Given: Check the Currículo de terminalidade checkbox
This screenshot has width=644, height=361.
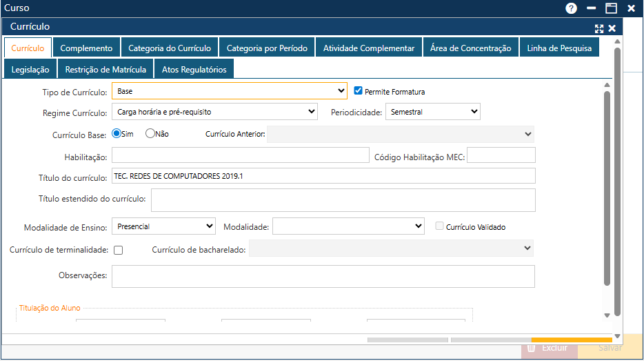Looking at the screenshot, I should pyautogui.click(x=119, y=251).
